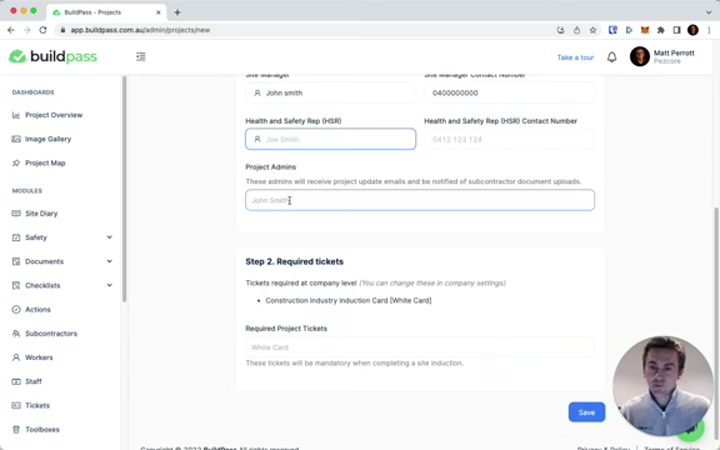Open the browser extensions puzzle icon
The width and height of the screenshot is (720, 450).
(x=661, y=30)
